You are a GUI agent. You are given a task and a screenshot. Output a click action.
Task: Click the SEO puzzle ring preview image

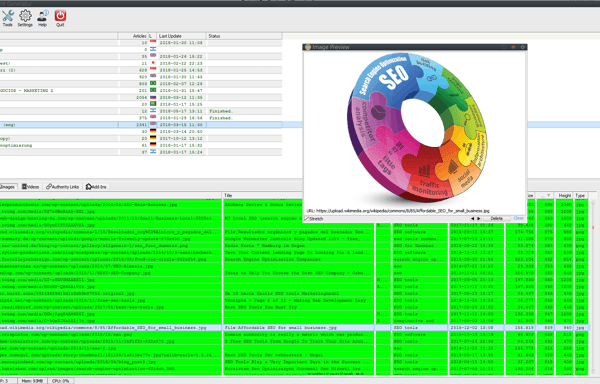coord(417,127)
